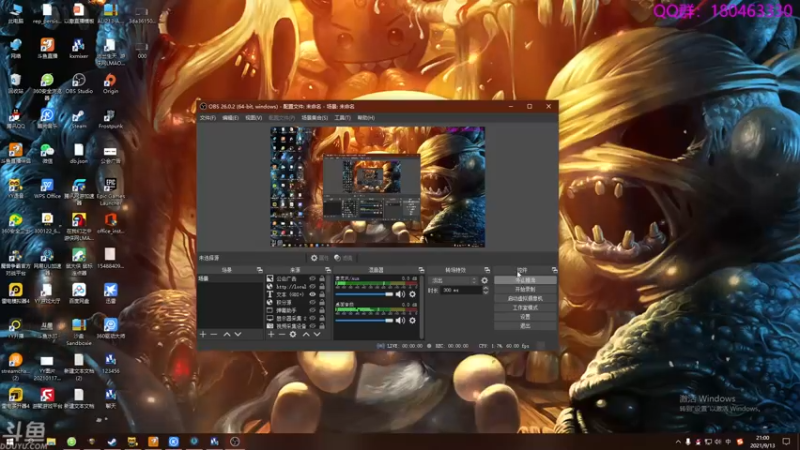Open the 淡出 transition dropdown

(454, 281)
